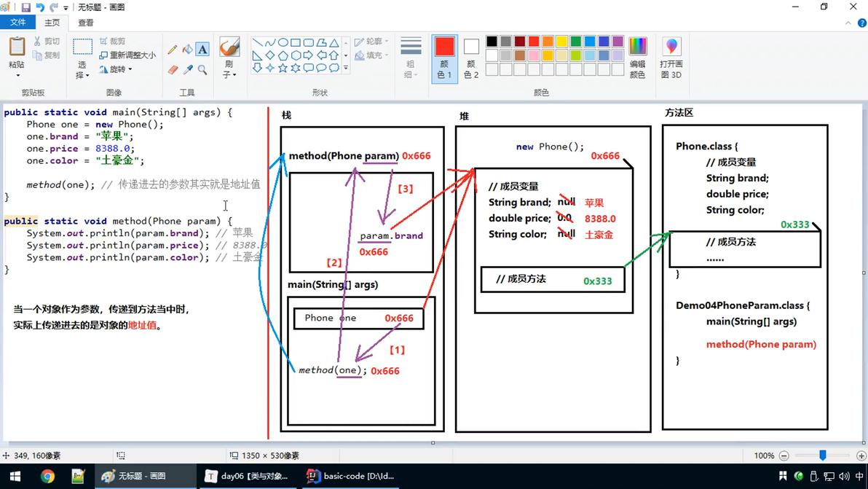The image size is (868, 489).
Task: Select the Color picker eyedropper tool
Action: tap(188, 70)
